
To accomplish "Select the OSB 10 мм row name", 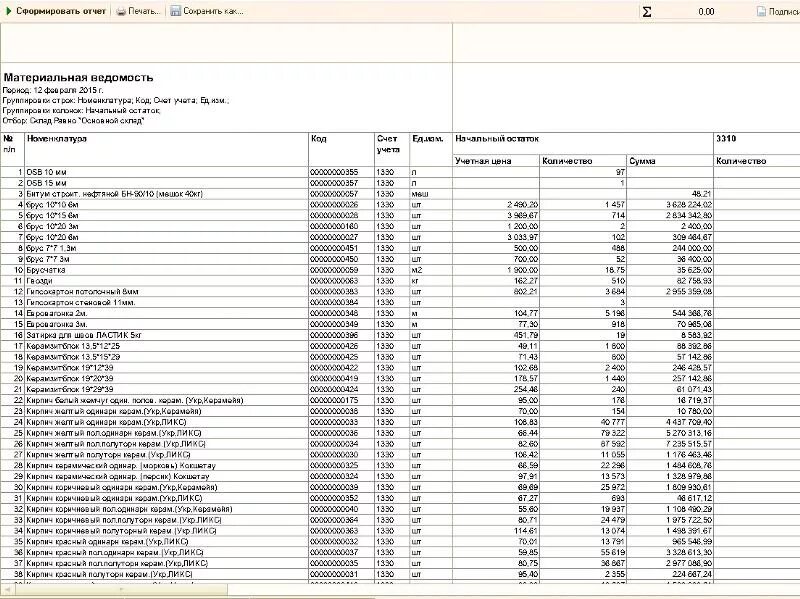I will tap(166, 172).
